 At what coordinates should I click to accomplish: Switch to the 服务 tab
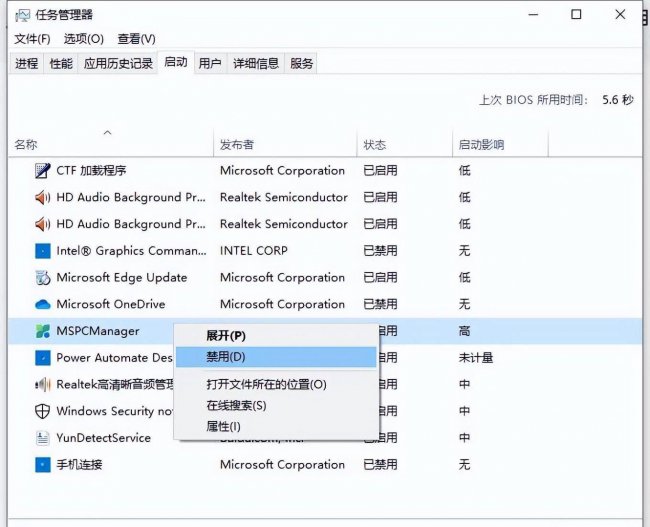[x=301, y=63]
